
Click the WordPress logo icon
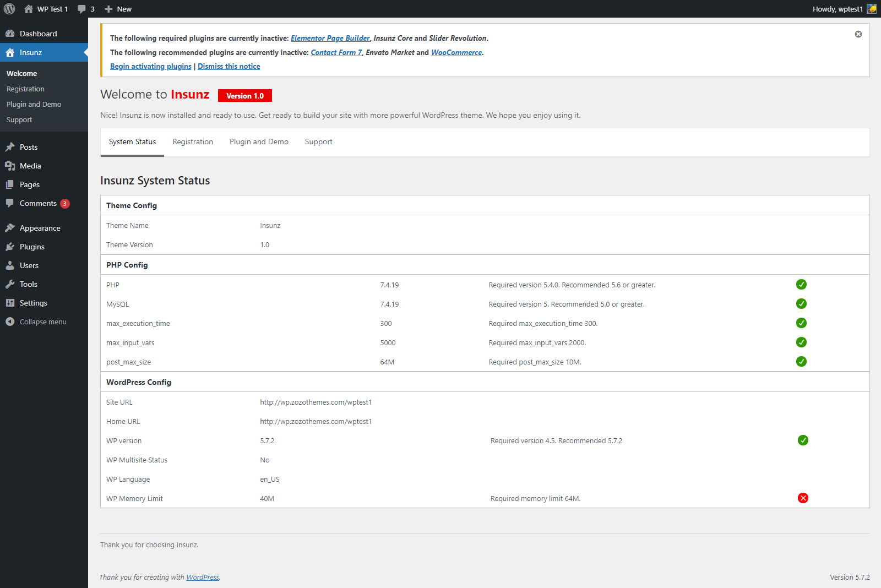coord(9,9)
